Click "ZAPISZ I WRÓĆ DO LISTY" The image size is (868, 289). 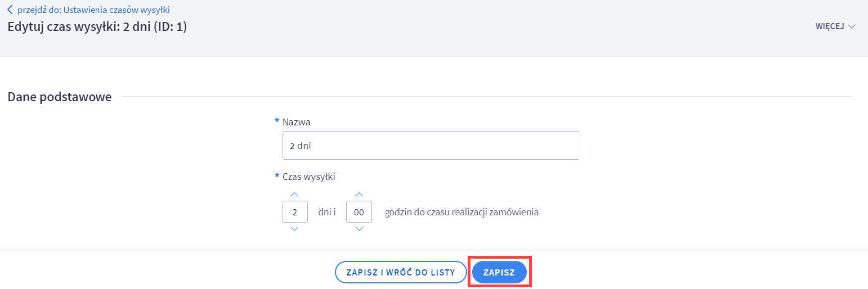[x=400, y=272]
